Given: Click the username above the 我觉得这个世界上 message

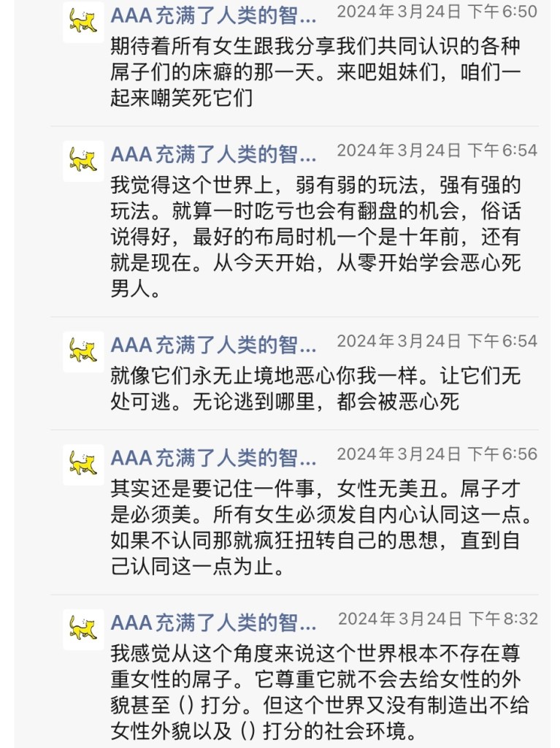Looking at the screenshot, I should (x=213, y=154).
